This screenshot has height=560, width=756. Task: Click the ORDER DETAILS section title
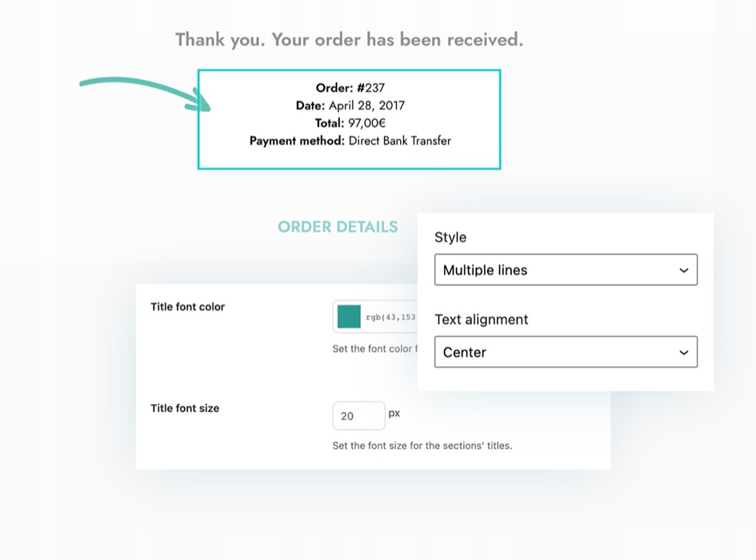point(338,227)
